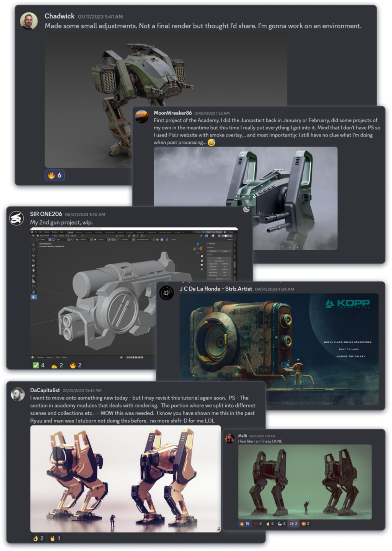The height and width of the screenshot is (551, 392).
Task: Open the Options dropdown in Blender viewport
Action: point(231,240)
